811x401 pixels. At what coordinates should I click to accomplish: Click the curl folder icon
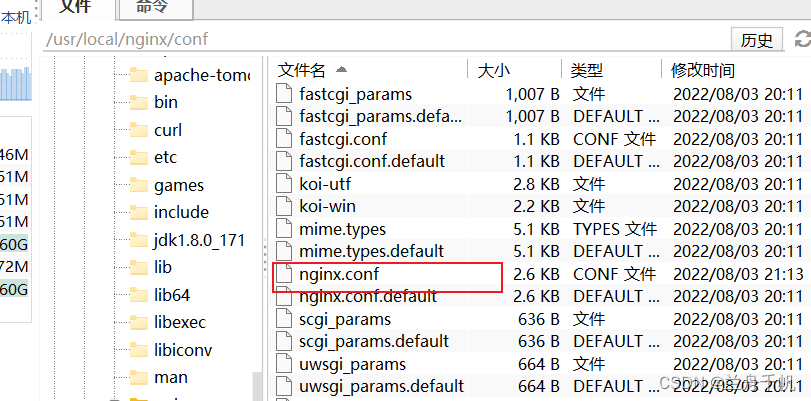(x=139, y=130)
